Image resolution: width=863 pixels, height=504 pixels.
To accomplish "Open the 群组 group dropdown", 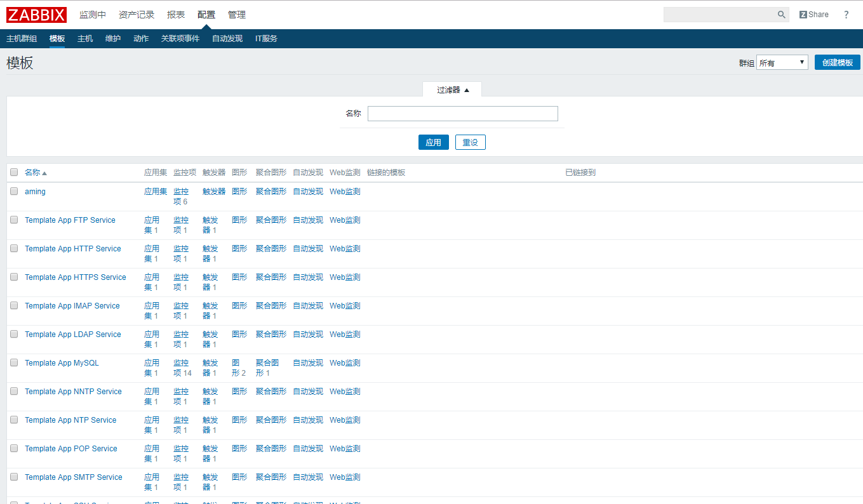I will (x=782, y=63).
